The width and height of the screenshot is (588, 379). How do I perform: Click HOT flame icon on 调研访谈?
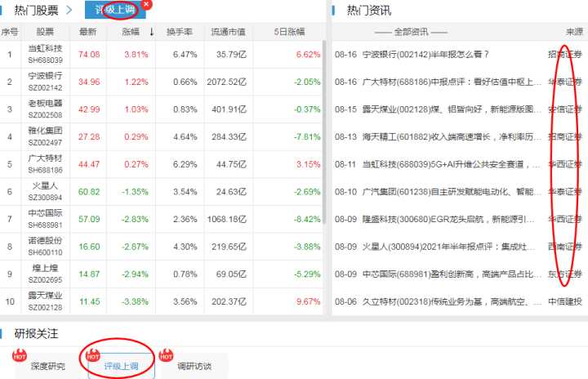166,354
